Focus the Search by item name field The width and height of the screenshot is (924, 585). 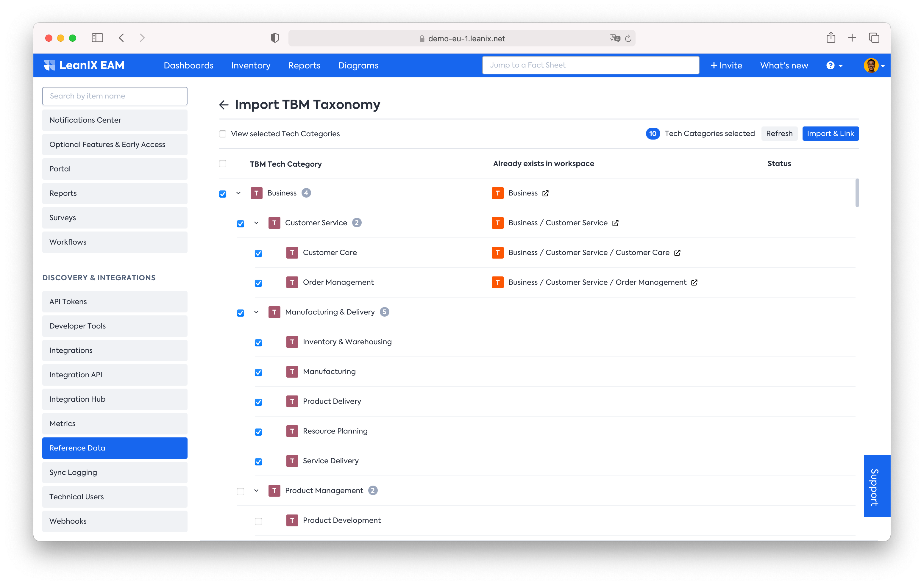point(115,96)
